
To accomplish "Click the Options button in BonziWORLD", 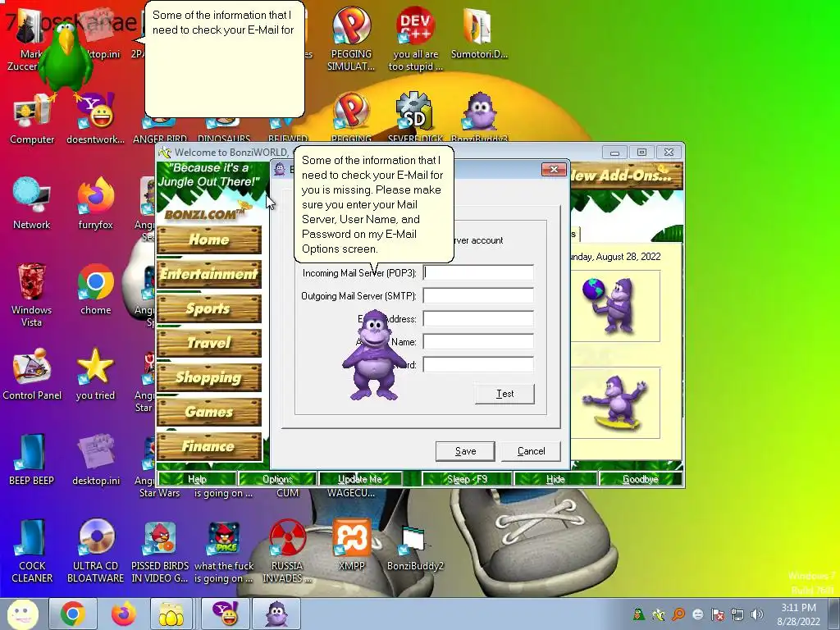I will tap(277, 479).
